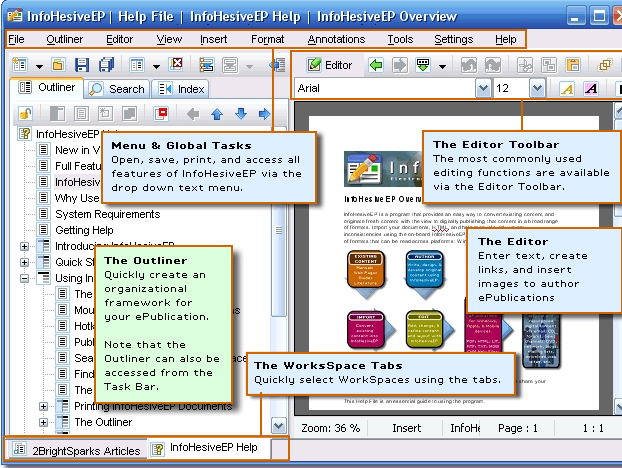The height and width of the screenshot is (468, 622).
Task: Click the orange overlapping windows icon
Action: (605, 65)
